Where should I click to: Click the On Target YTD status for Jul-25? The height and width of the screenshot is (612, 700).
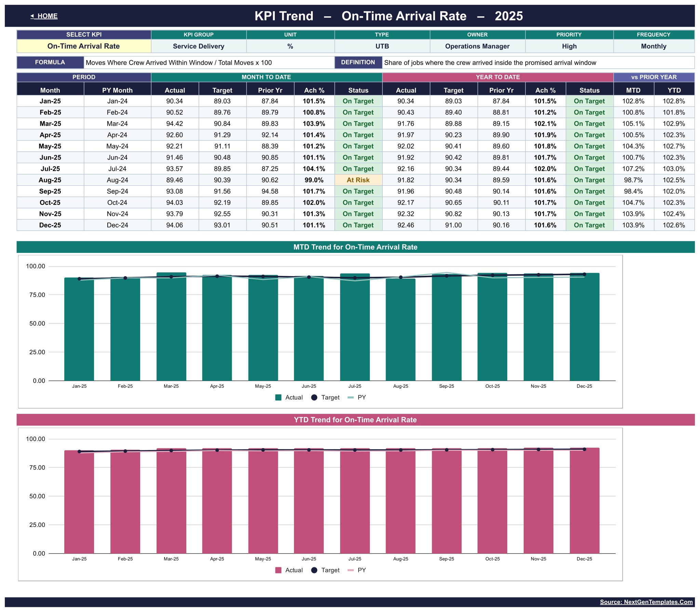(589, 169)
